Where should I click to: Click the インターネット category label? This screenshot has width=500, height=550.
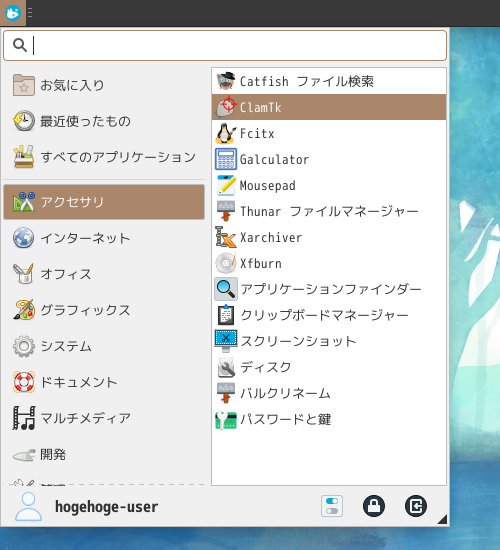point(85,238)
